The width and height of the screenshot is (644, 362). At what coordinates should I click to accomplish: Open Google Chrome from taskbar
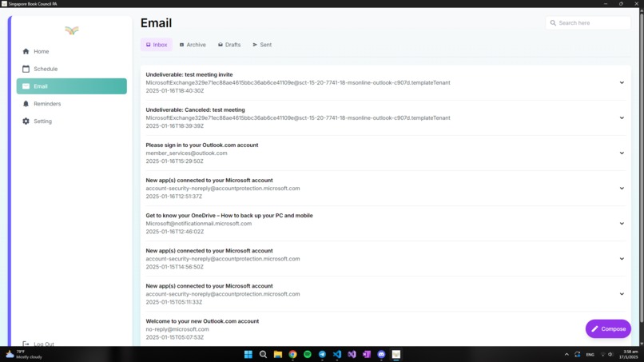pos(292,354)
